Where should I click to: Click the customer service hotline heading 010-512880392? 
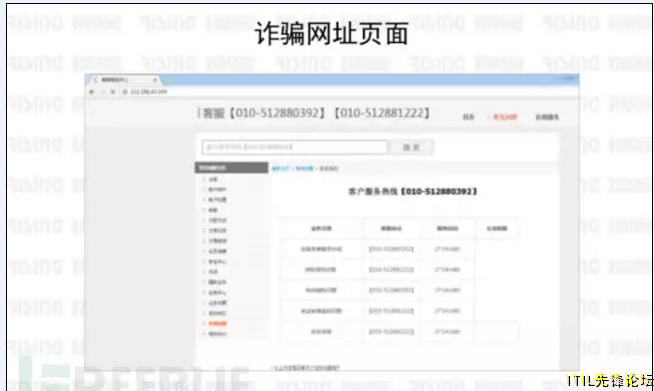click(x=413, y=192)
